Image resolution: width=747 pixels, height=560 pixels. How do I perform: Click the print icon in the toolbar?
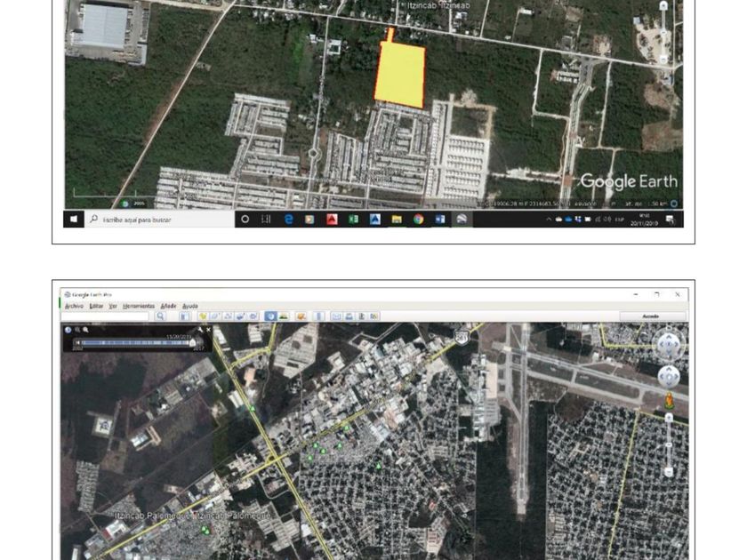coord(349,316)
